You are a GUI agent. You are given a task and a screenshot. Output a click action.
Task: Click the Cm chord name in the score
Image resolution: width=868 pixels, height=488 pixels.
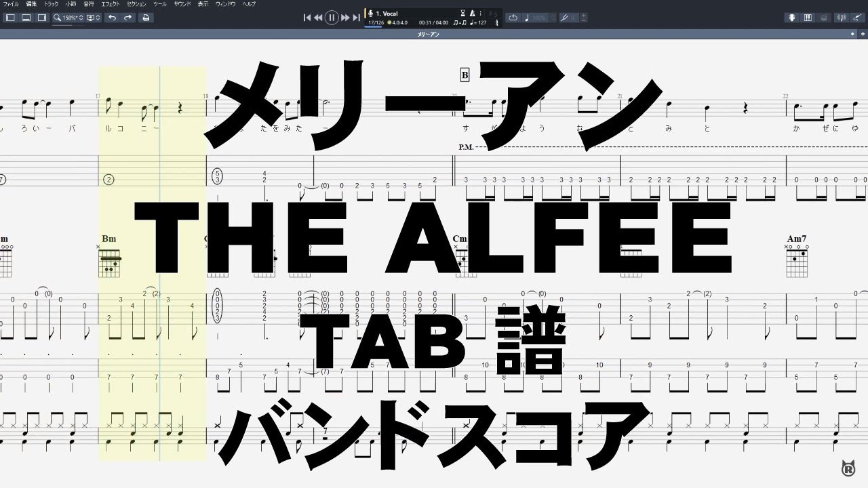tap(460, 239)
